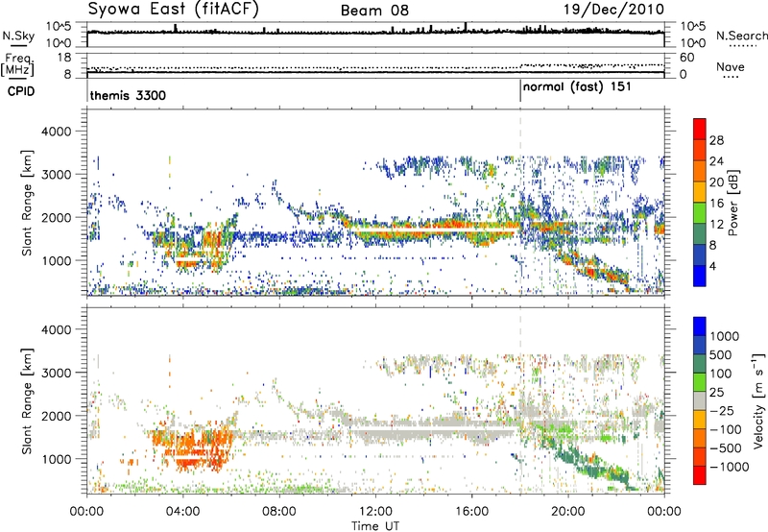Click the '20:00' time tick label
Viewport: 768px width, 532px height.
(x=568, y=512)
